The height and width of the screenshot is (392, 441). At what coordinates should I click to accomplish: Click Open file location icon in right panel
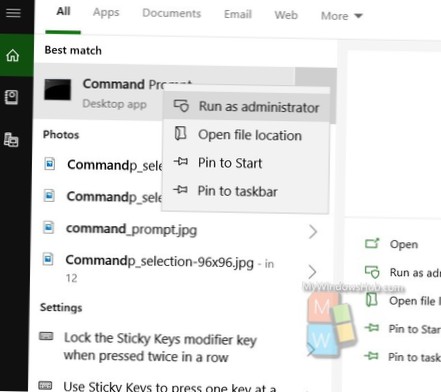point(372,299)
